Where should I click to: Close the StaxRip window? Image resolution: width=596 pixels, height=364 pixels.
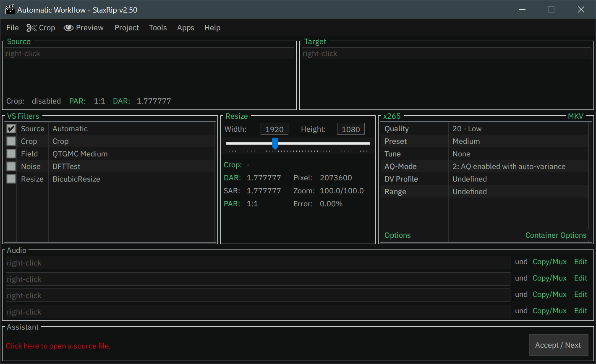[x=581, y=9]
